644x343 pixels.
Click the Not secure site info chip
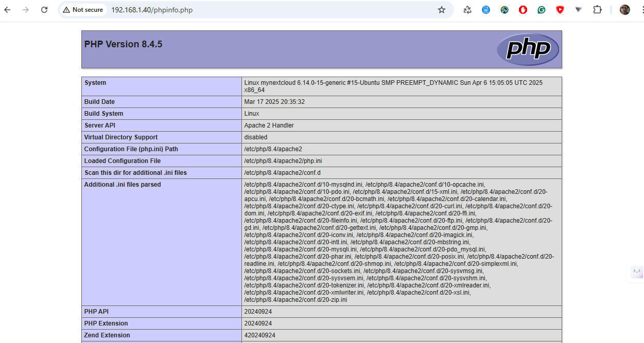tap(83, 10)
